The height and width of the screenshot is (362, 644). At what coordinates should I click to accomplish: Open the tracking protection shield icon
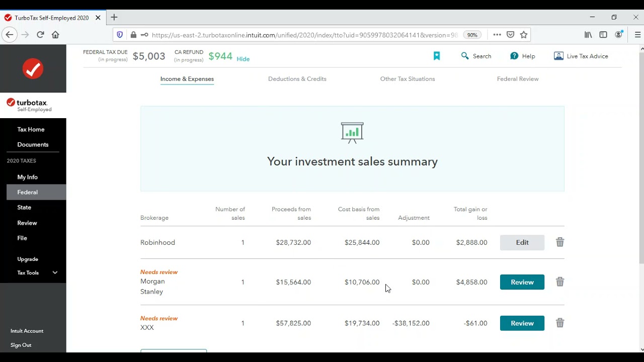click(x=120, y=35)
